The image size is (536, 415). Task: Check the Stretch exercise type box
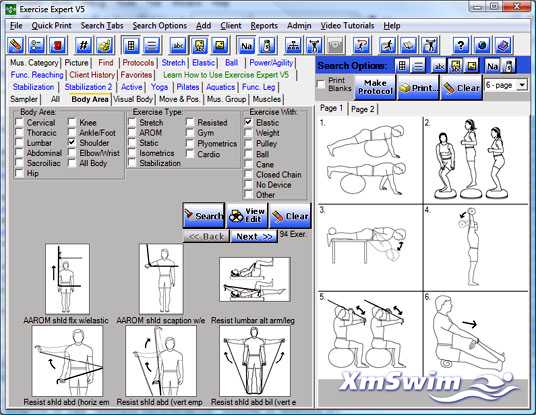[x=132, y=122]
